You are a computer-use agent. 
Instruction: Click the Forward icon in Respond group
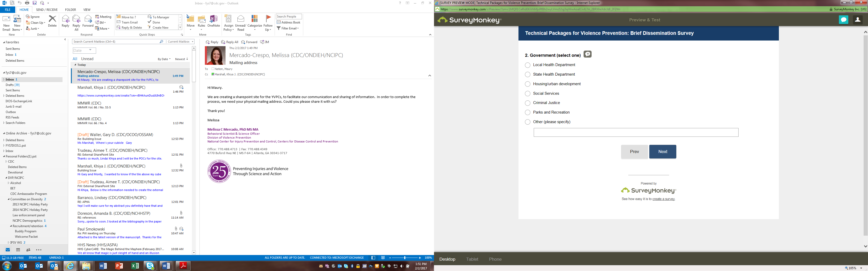click(x=88, y=20)
